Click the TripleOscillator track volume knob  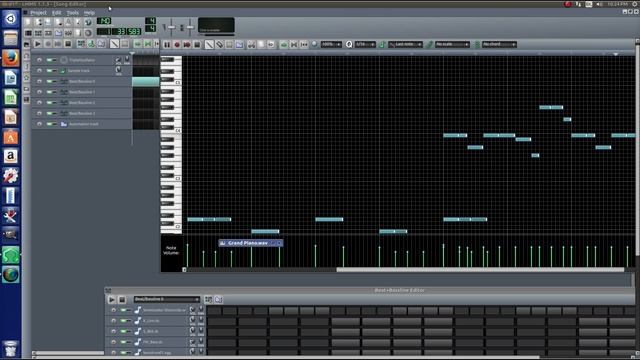pyautogui.click(x=118, y=59)
